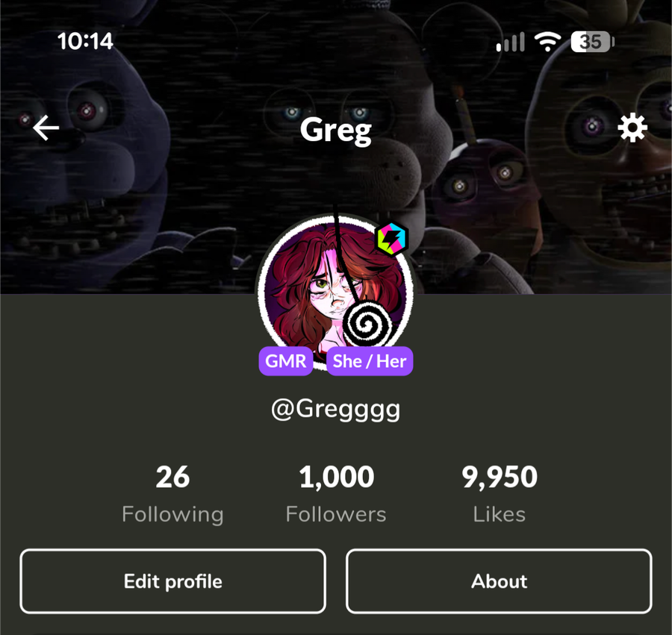This screenshot has width=672, height=635.
Task: Open the About button
Action: tap(499, 581)
